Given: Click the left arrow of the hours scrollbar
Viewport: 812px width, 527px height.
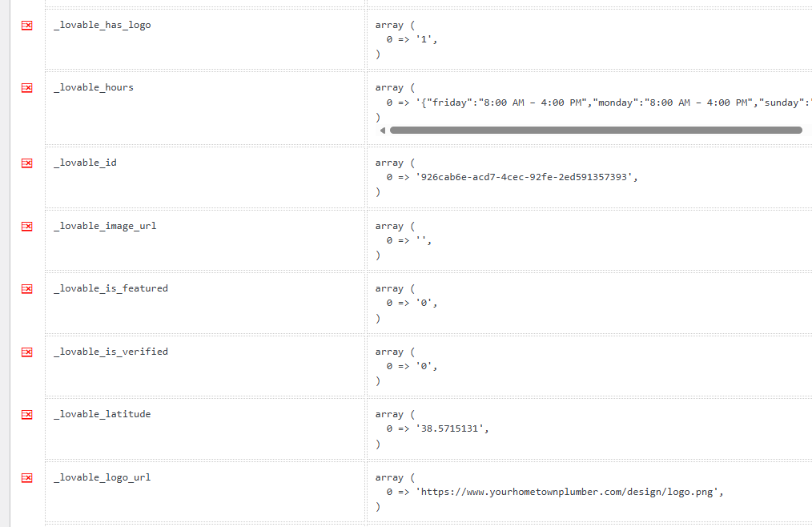Looking at the screenshot, I should point(383,131).
